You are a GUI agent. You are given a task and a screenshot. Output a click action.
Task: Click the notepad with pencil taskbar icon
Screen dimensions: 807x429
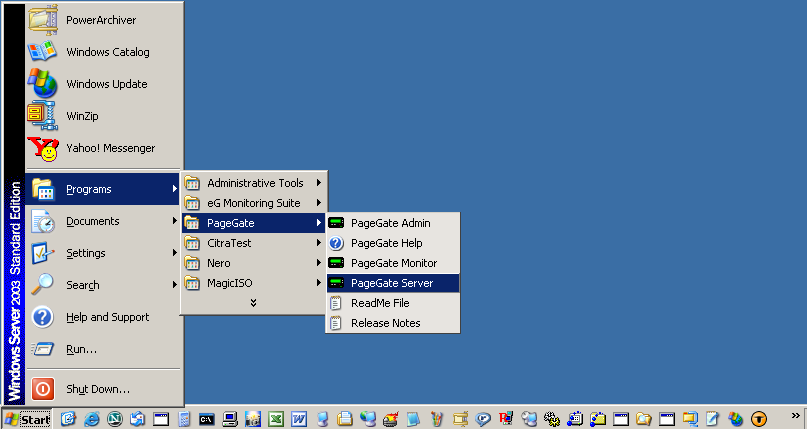713,419
